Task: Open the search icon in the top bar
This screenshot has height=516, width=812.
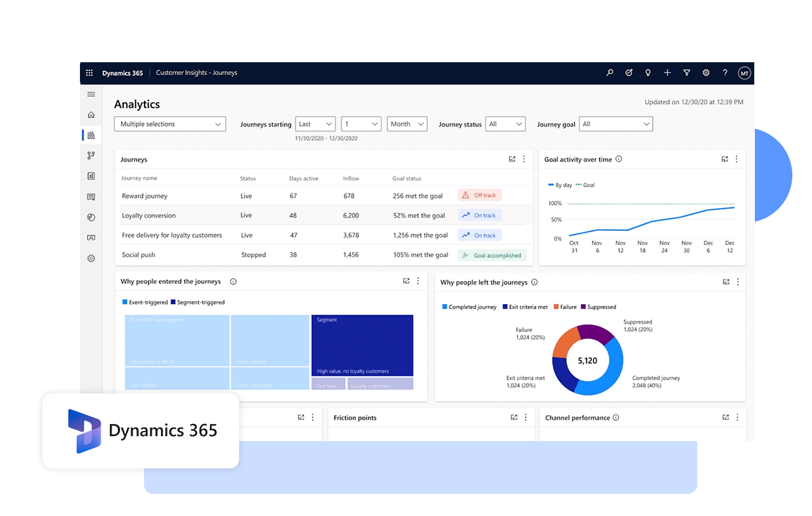Action: pyautogui.click(x=610, y=72)
